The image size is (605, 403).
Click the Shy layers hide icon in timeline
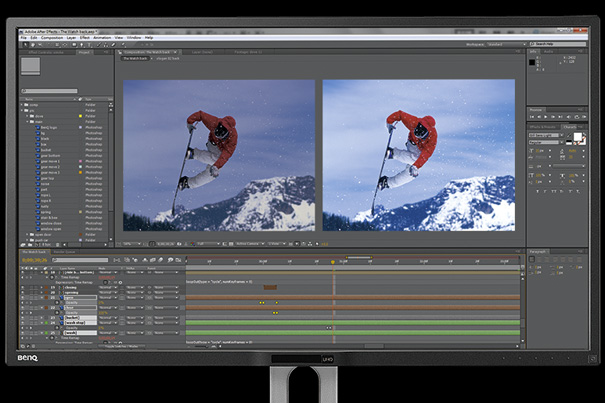point(145,260)
